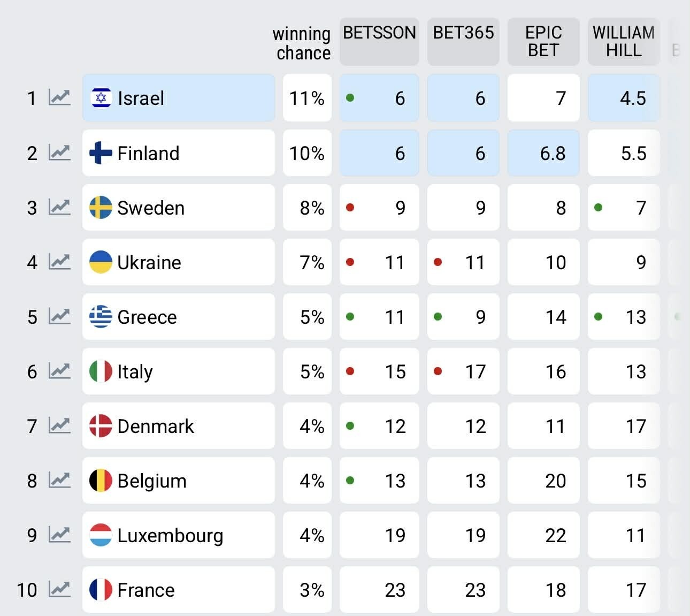Click the trend graph icon beside Sweden
The height and width of the screenshot is (616, 690).
pos(59,208)
